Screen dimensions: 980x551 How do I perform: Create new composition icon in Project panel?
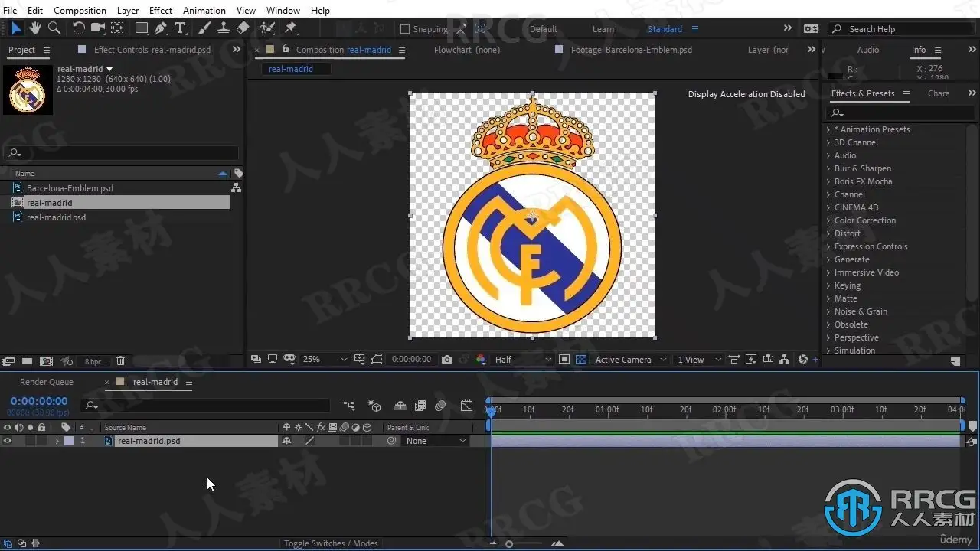pos(46,360)
